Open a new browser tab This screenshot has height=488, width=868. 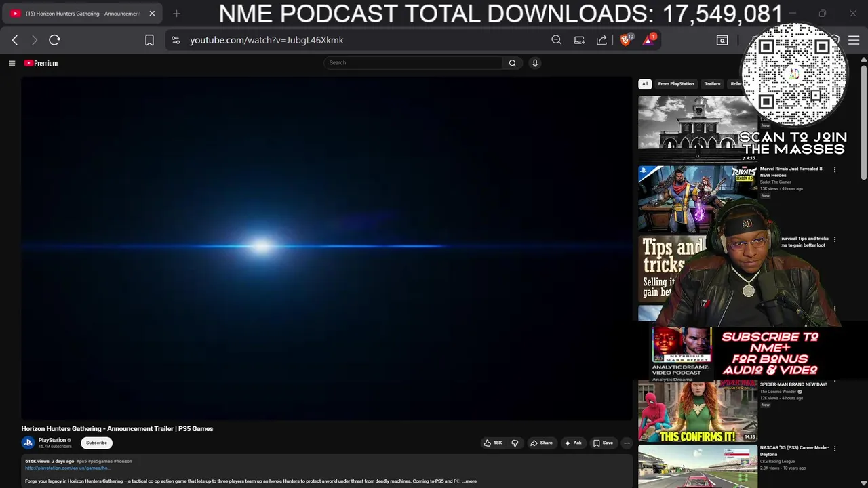(176, 13)
